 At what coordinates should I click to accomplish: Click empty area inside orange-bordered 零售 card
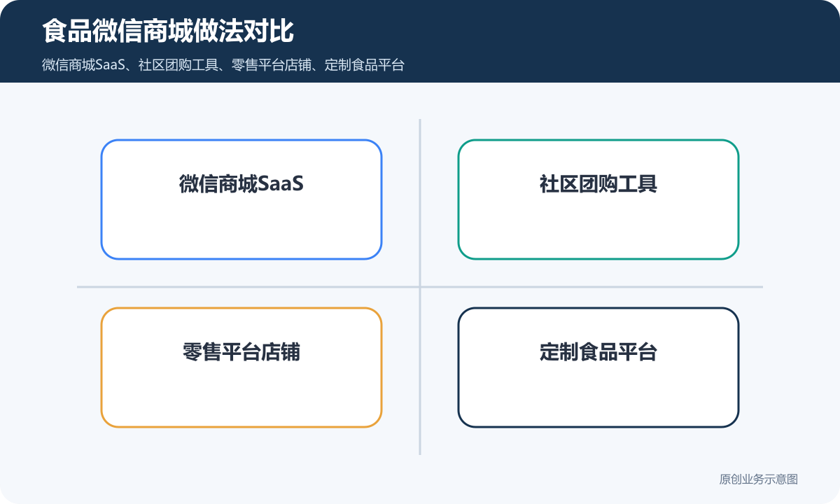coord(241,395)
